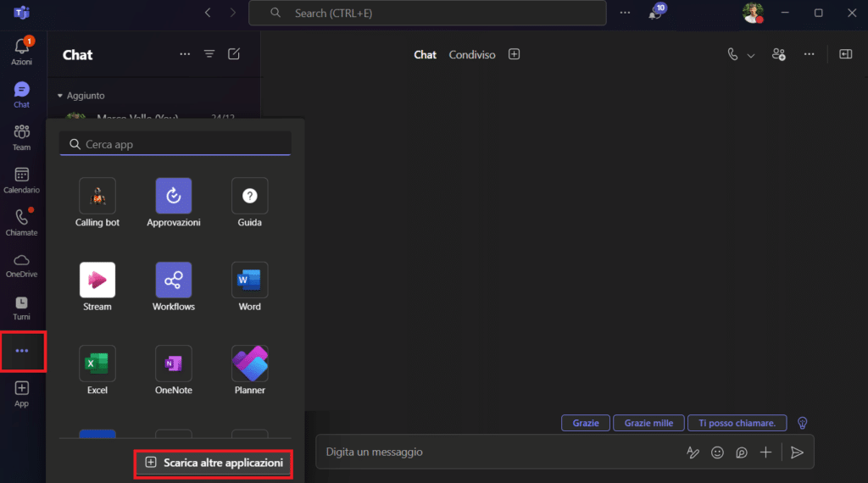This screenshot has height=483, width=868.
Task: Open Azioni activity notifications in sidebar
Action: pyautogui.click(x=21, y=52)
